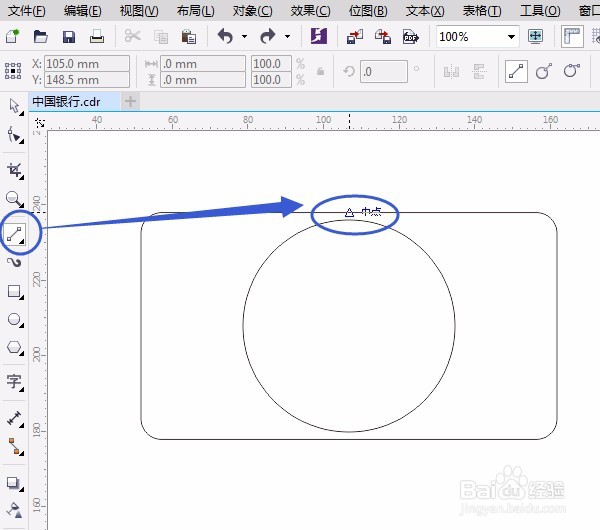Select the tangential 2-point line mode
The height and width of the screenshot is (530, 600).
572,71
